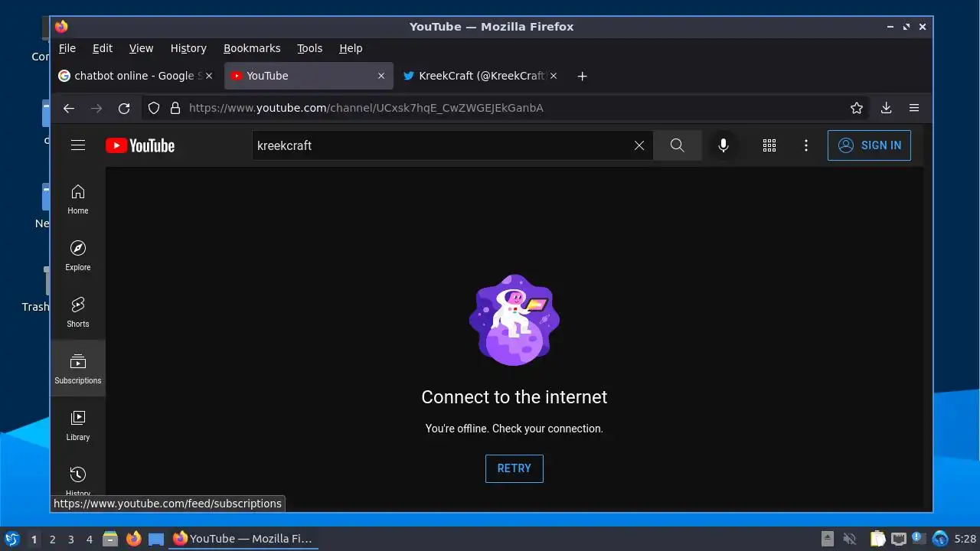The height and width of the screenshot is (551, 980).
Task: Click show desktop icon in taskbar
Action: point(156,539)
